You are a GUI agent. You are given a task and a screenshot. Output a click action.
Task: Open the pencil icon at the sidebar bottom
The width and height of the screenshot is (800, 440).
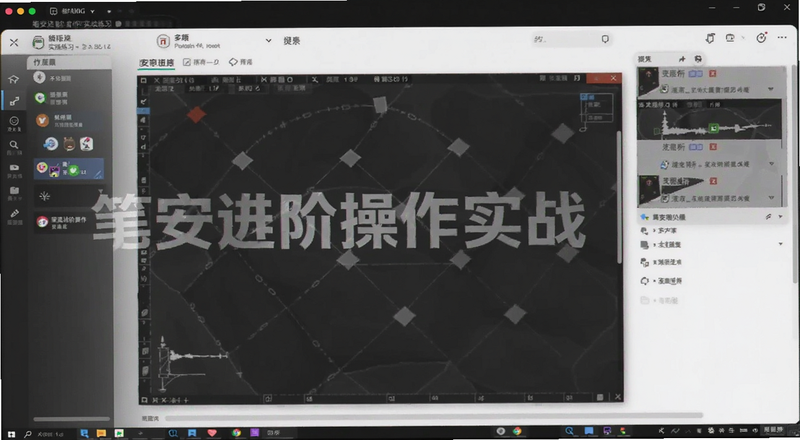pos(14,213)
